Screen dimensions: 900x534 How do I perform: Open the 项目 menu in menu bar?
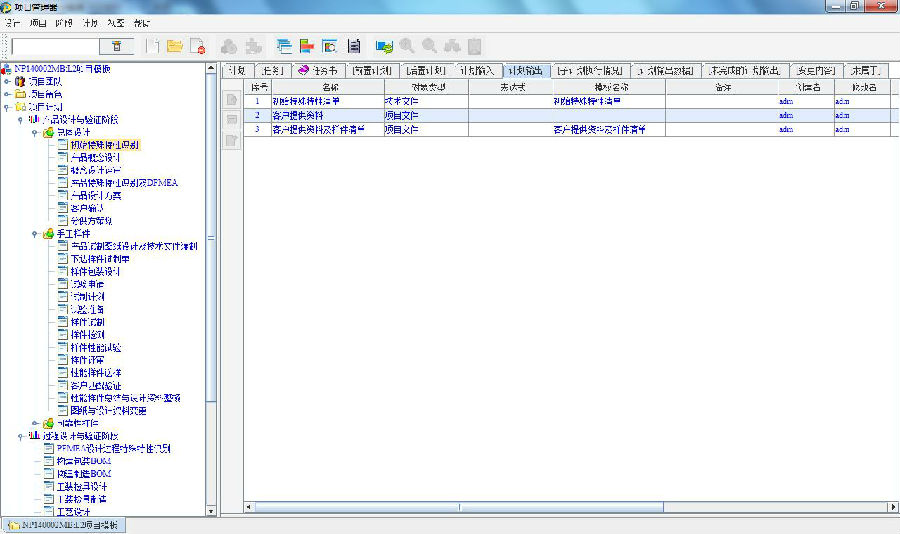point(38,21)
